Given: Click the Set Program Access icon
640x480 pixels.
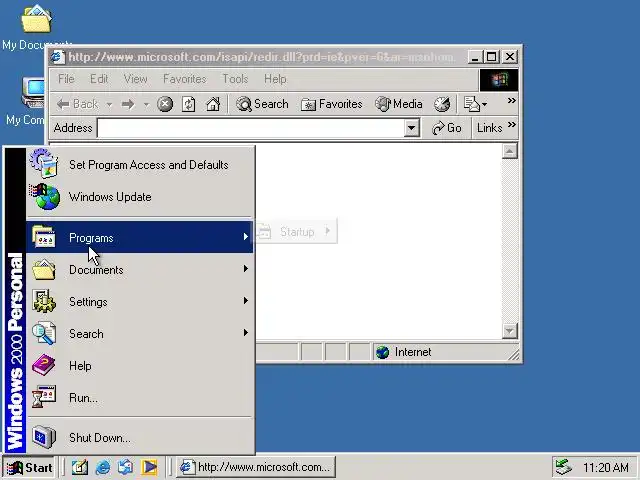Looking at the screenshot, I should pyautogui.click(x=44, y=163).
